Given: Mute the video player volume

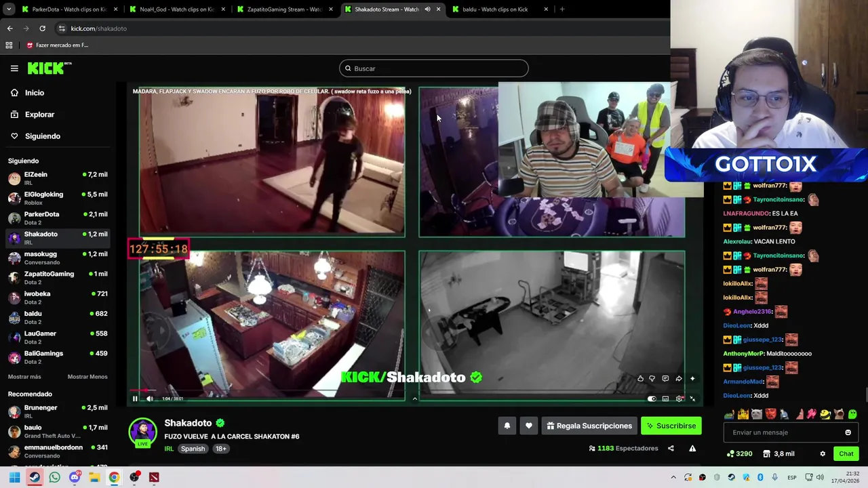Looking at the screenshot, I should pos(149,399).
